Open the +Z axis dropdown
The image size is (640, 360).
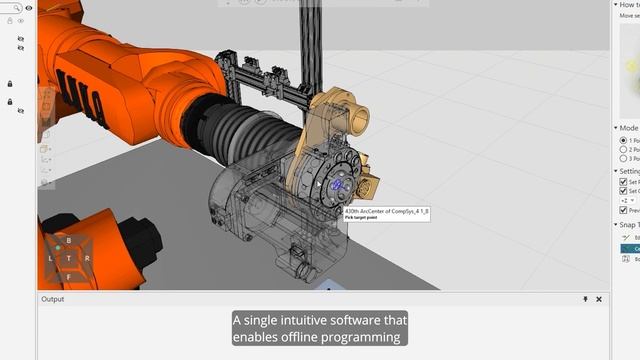pos(628,200)
